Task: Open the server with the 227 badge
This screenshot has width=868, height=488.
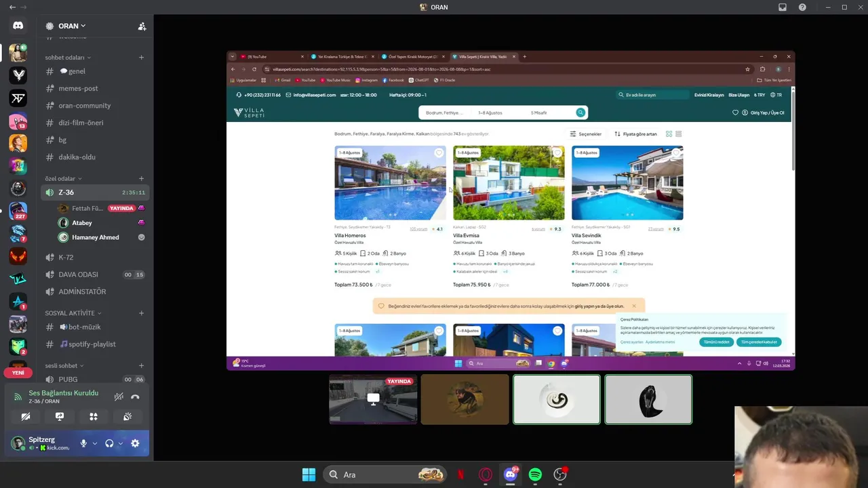Action: (x=18, y=211)
